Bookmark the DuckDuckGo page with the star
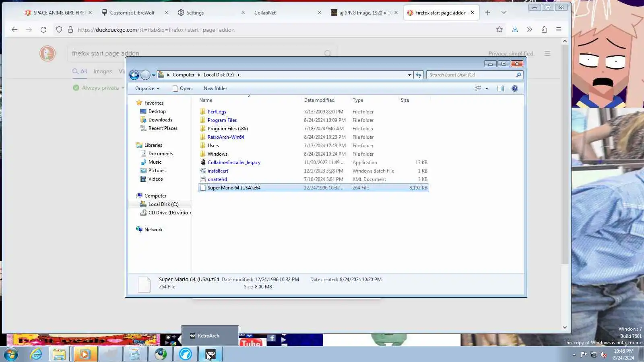This screenshot has width=644, height=362. [500, 29]
